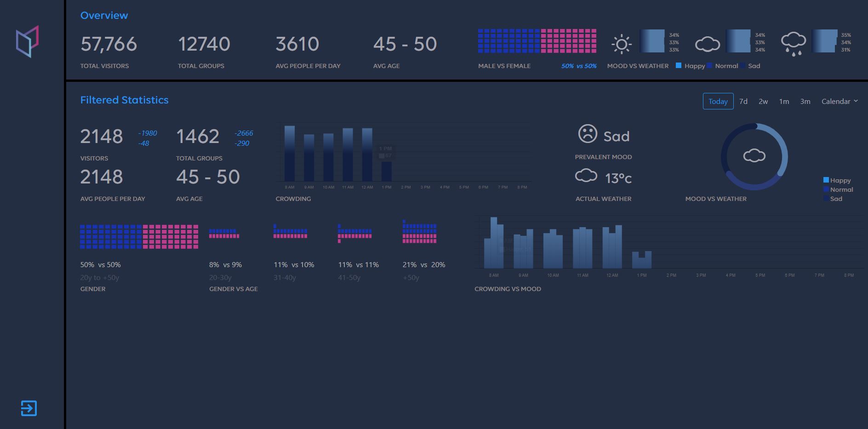The width and height of the screenshot is (868, 429).
Task: Click the 11 AM crowding bar
Action: 348,154
